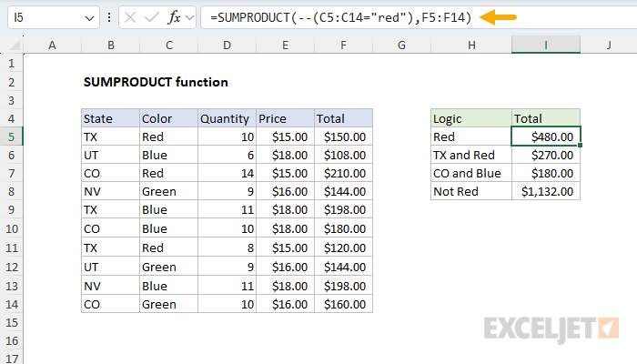Click the 'Quantity' header cell
This screenshot has height=364, width=637.
pos(227,118)
